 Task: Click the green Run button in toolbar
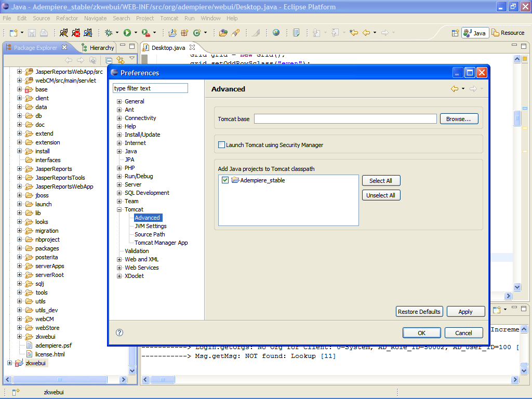tap(127, 33)
